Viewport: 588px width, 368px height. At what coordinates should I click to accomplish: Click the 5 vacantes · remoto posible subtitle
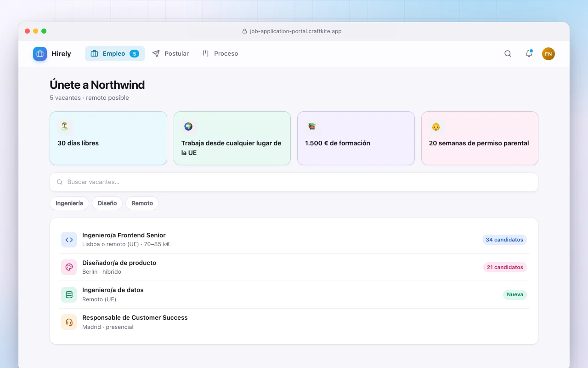click(89, 98)
